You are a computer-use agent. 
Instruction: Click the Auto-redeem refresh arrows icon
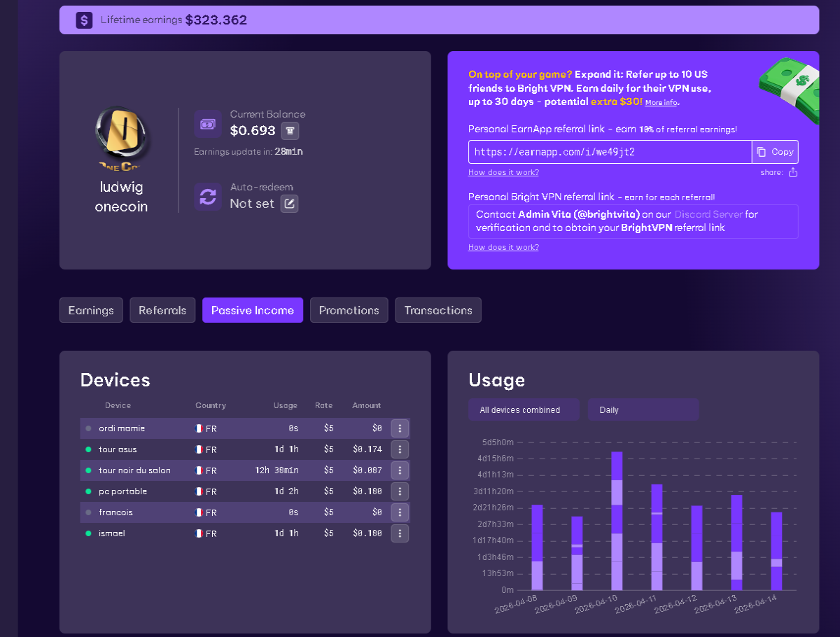tap(208, 197)
